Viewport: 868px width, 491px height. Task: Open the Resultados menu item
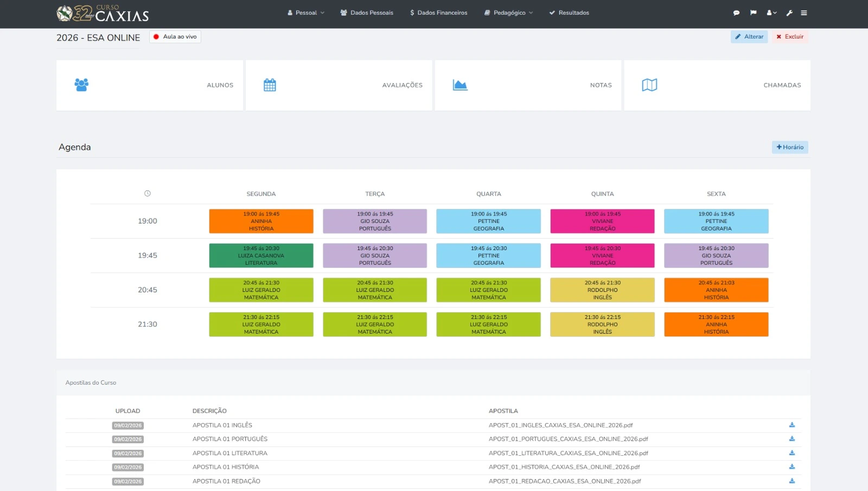coord(569,13)
